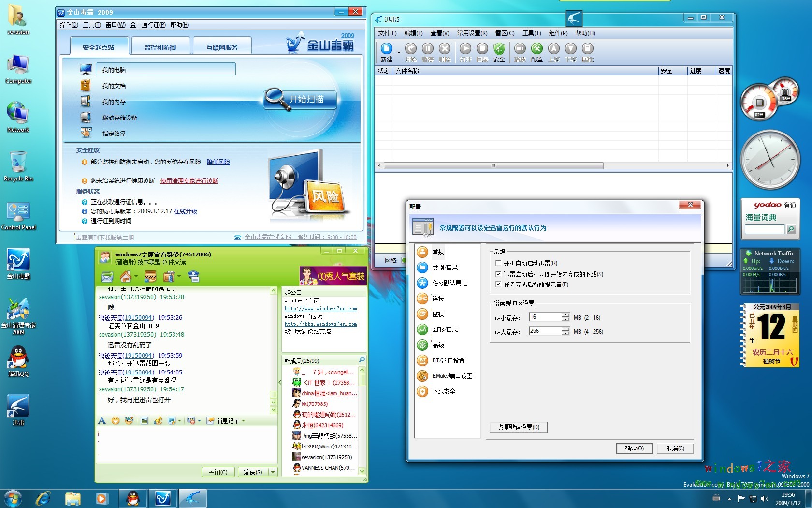
Task: Toggle 任务完成后播放提示音 checkbox
Action: pos(498,284)
